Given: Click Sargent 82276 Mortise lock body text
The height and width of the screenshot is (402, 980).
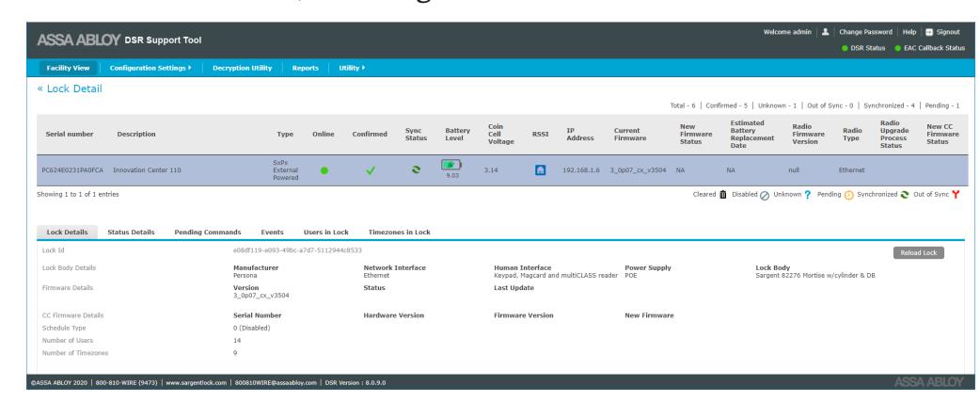Looking at the screenshot, I should pos(815,276).
